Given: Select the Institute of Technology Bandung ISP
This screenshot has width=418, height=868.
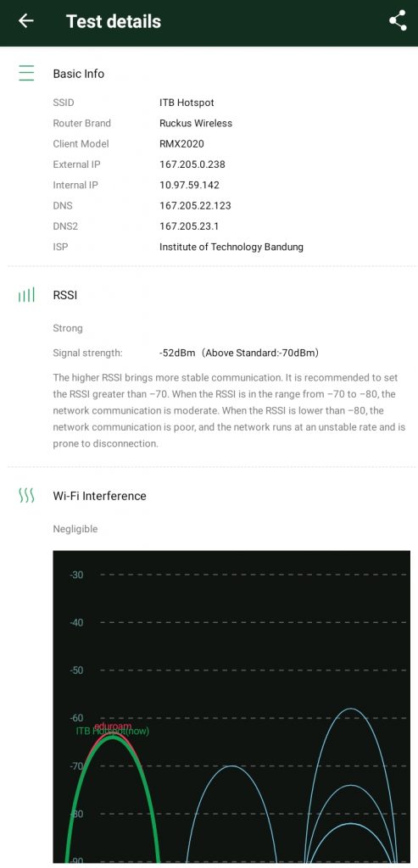Looking at the screenshot, I should pyautogui.click(x=231, y=247).
